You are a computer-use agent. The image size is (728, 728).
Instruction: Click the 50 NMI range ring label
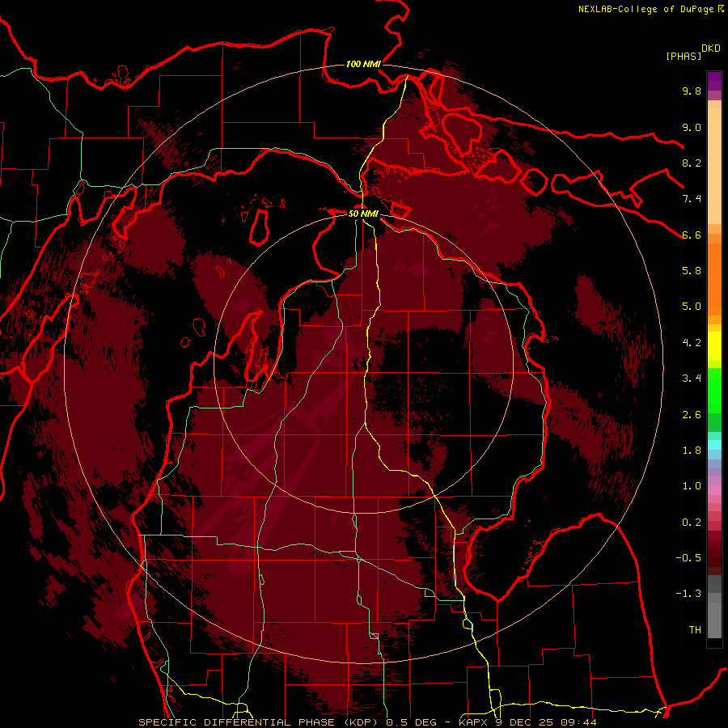click(363, 214)
